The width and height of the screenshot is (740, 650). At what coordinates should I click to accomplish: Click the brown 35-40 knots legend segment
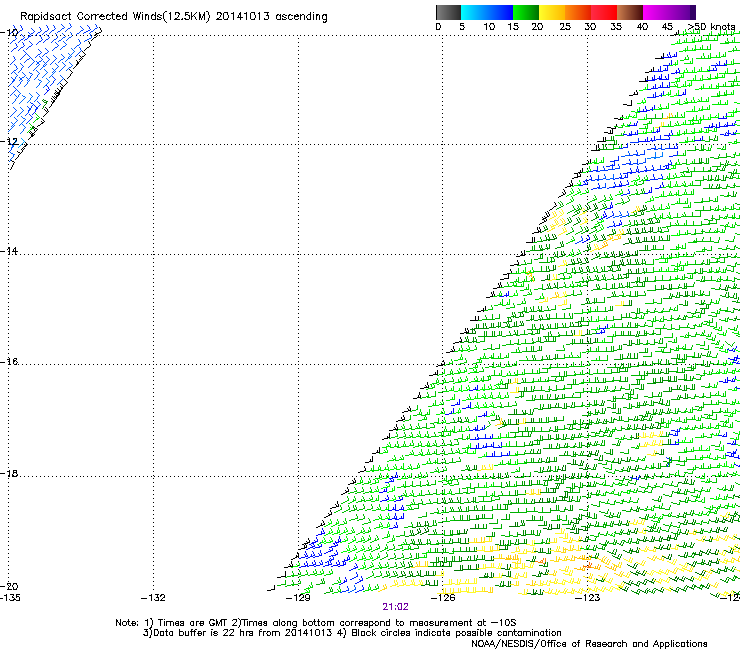click(630, 12)
